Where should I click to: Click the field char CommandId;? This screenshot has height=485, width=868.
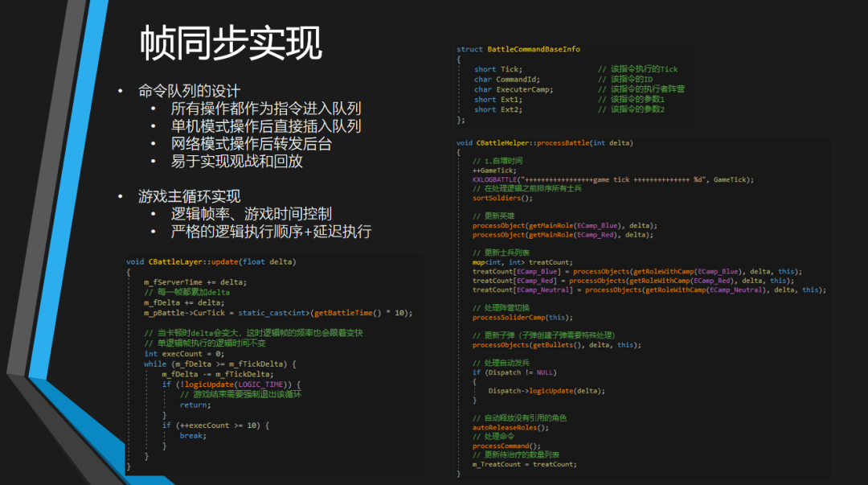[x=507, y=80]
